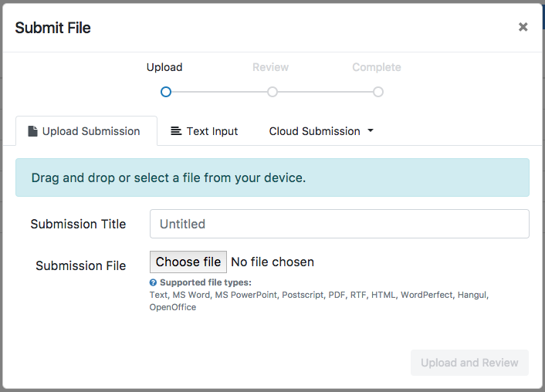The width and height of the screenshot is (545, 392).
Task: Switch to the Text Input tab
Action: coord(205,131)
